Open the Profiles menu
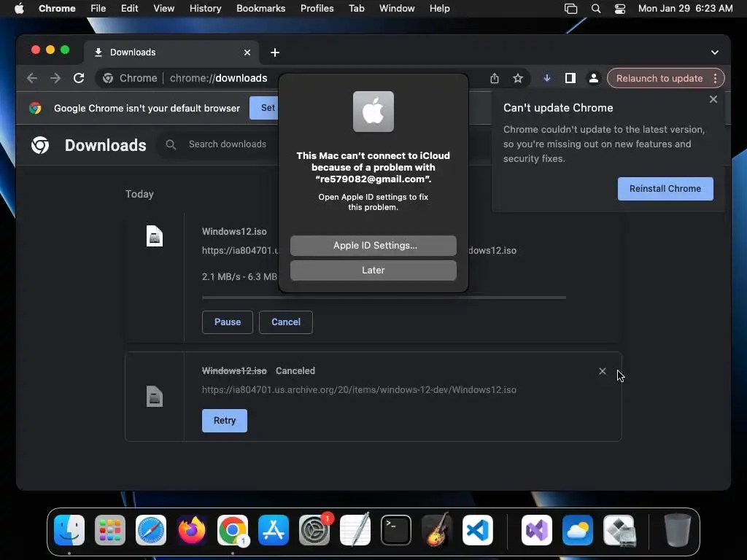The image size is (747, 560). 317,9
